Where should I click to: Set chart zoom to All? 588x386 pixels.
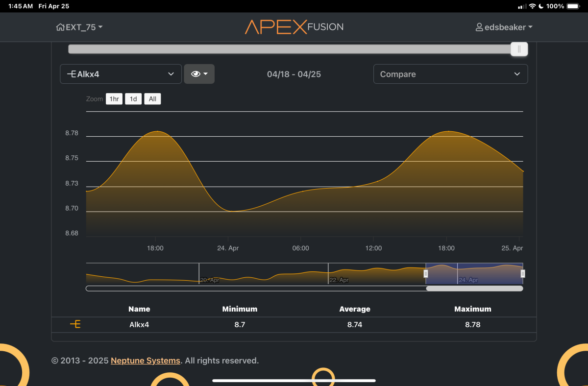point(152,99)
